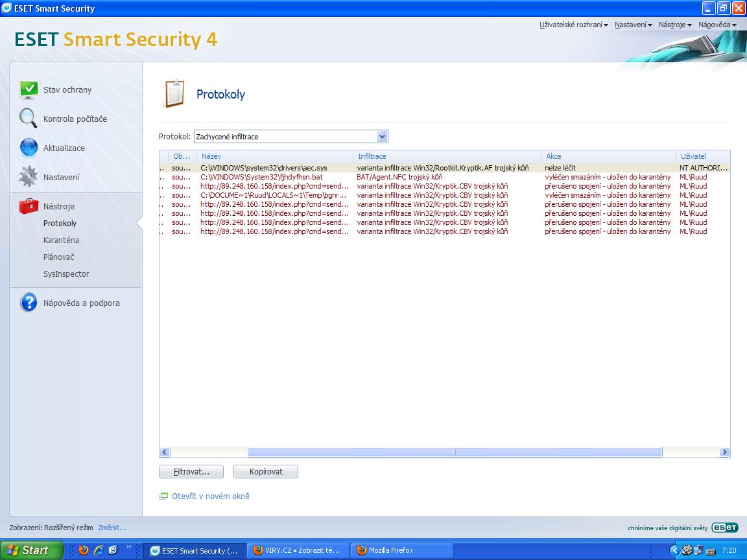Viewport: 747px width, 560px height.
Task: Open Nápověda a podpora question icon
Action: click(29, 303)
